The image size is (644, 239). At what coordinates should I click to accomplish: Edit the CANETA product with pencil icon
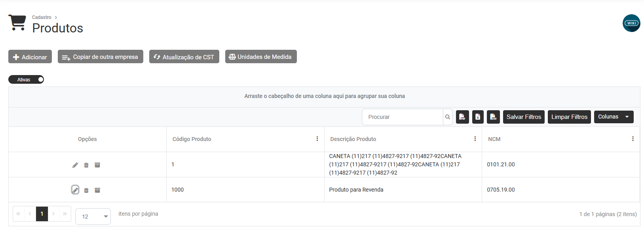coord(75,165)
